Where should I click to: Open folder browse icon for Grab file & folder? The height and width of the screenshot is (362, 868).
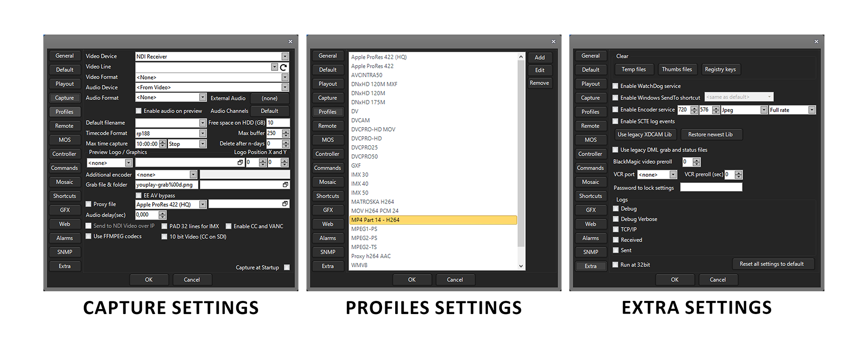[285, 185]
